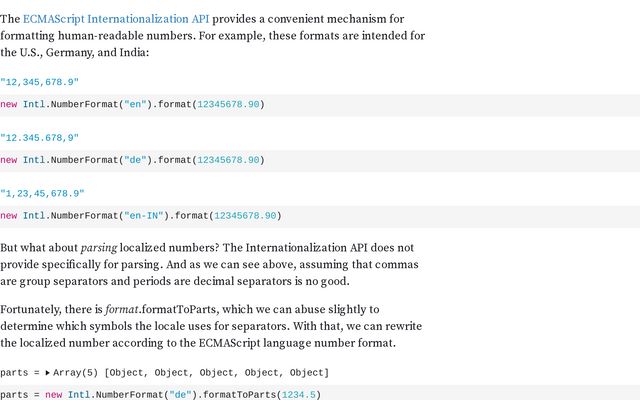Image resolution: width=640 pixels, height=400 pixels.
Task: Click the paragraph starting "But what about"
Action: tap(200, 264)
